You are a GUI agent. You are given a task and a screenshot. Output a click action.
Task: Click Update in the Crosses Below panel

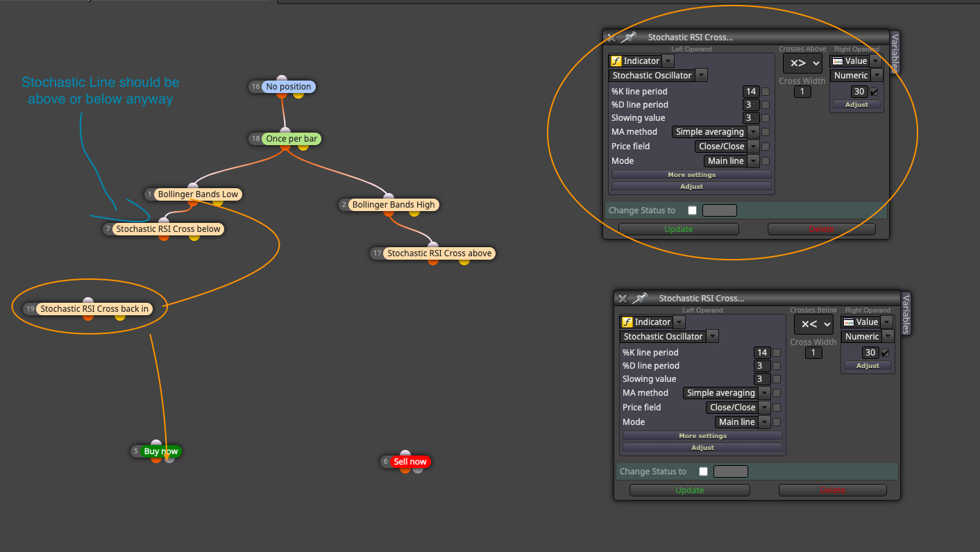(690, 490)
